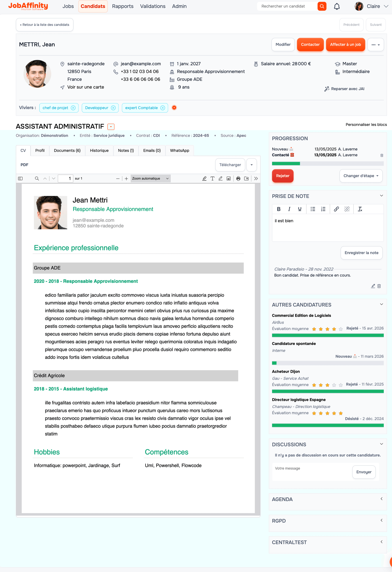This screenshot has width=392, height=572.
Task: Reject the candidate with Rejeter
Action: (282, 176)
